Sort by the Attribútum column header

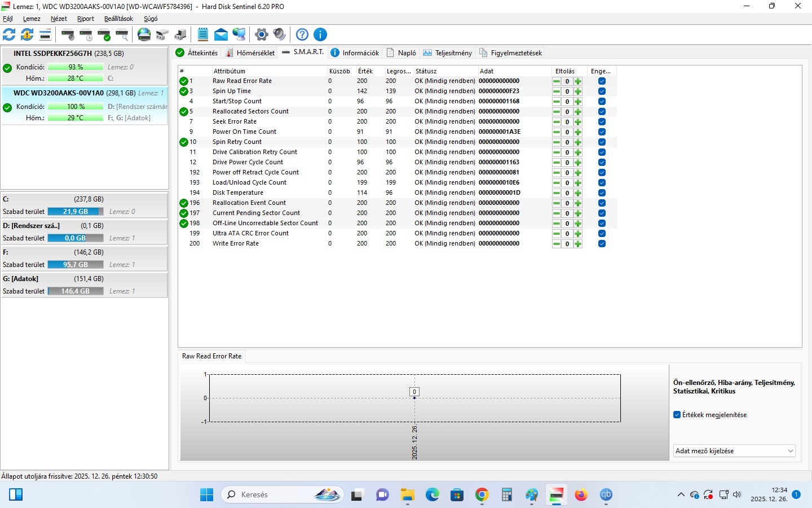click(x=270, y=71)
